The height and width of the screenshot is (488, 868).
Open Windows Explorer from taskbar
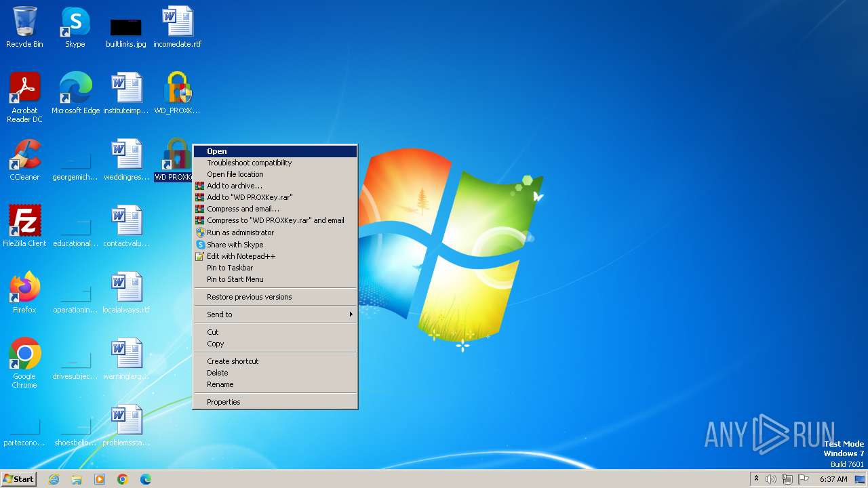[77, 479]
